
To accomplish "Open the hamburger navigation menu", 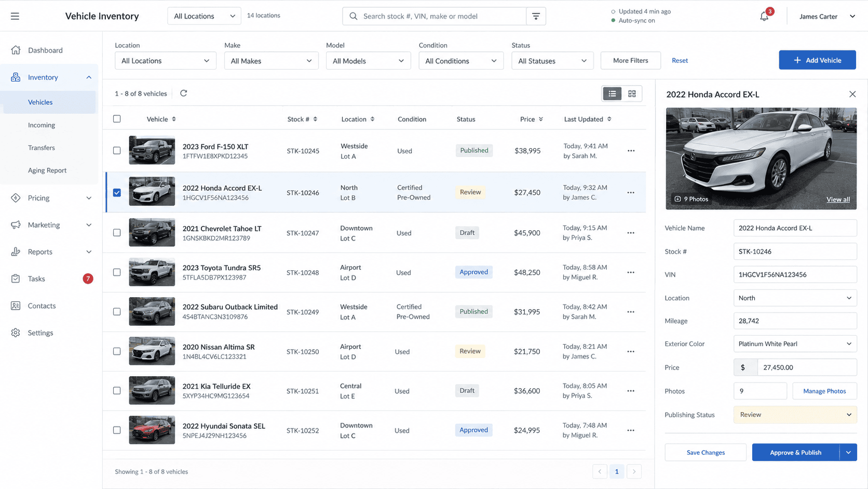I will click(x=15, y=16).
